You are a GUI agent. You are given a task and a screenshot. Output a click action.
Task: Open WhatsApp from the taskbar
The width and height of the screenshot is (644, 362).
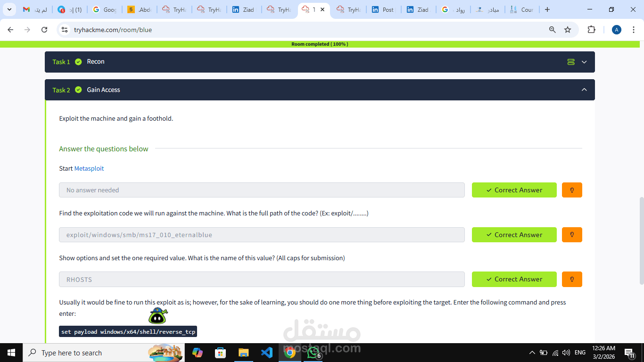(x=313, y=353)
